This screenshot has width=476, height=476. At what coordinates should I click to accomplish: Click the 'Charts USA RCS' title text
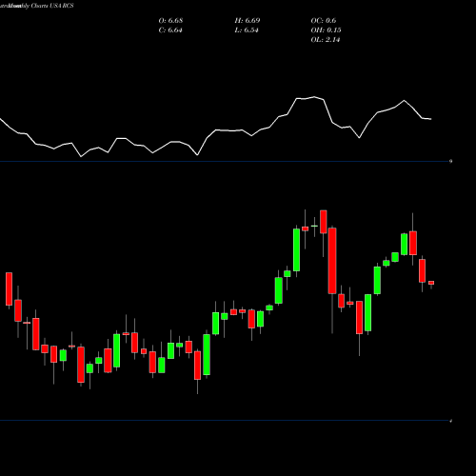[x=52, y=6]
